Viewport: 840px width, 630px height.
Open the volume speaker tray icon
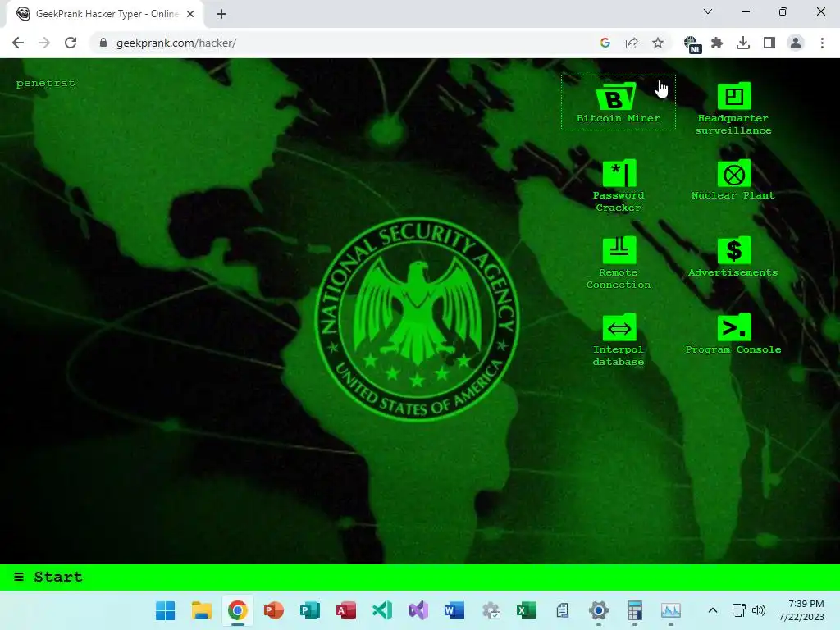[759, 610]
